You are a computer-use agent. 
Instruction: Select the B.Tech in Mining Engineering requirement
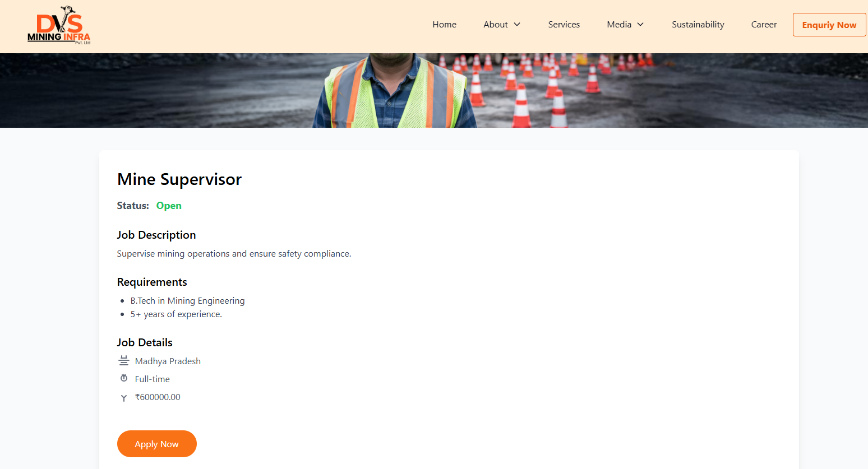point(187,301)
